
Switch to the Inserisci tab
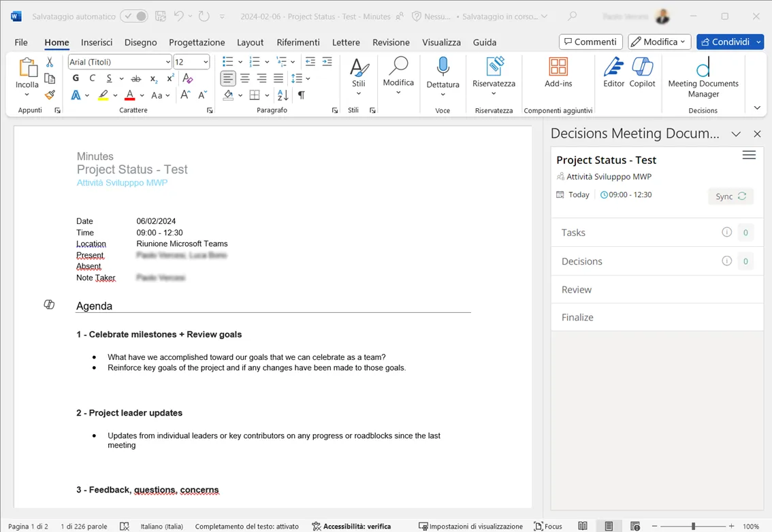point(97,42)
